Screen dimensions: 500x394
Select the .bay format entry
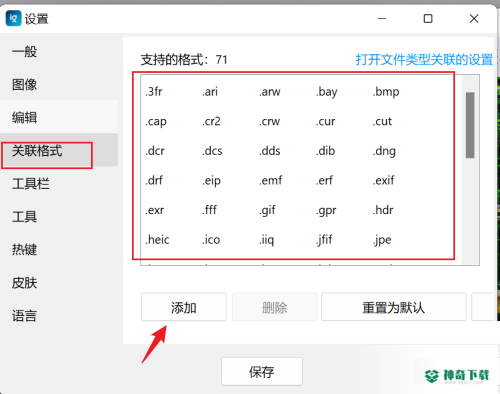tap(327, 91)
